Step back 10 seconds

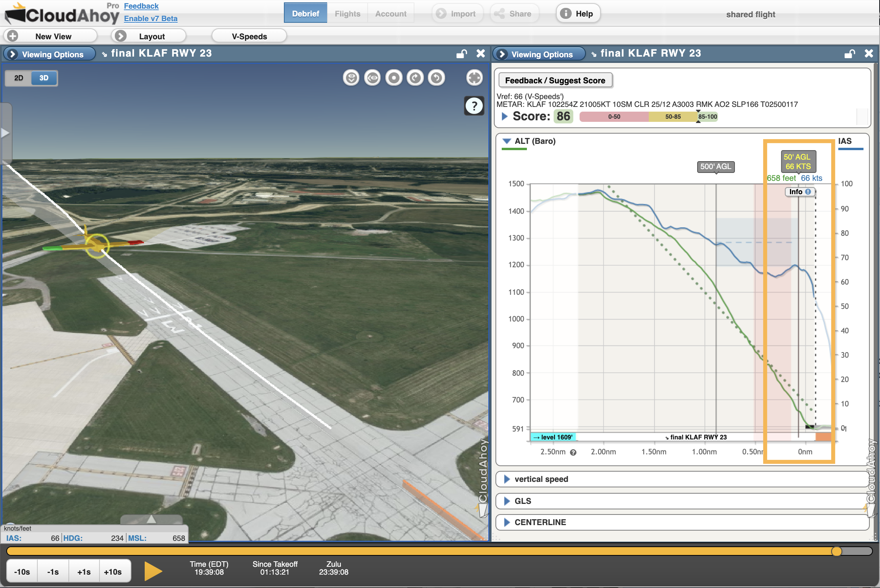[x=22, y=572]
